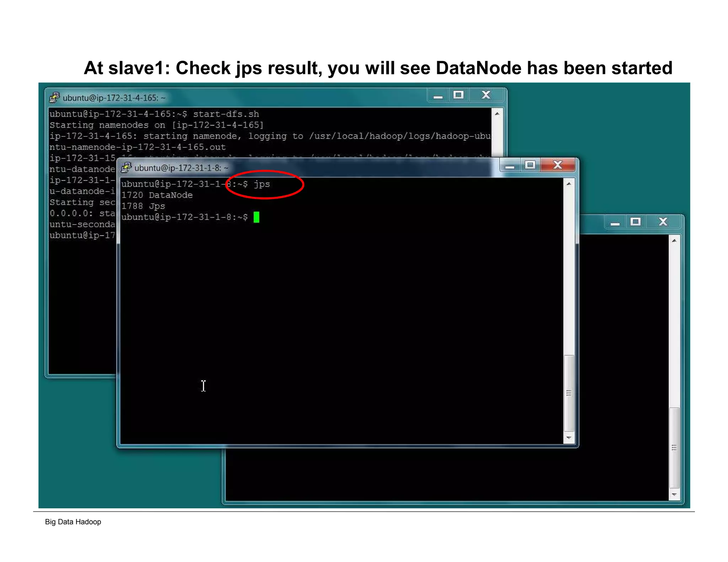This screenshot has height=562, width=728.
Task: Click title text 'ubuntu@ip-172-31-1-8: ~'
Action: pos(181,168)
